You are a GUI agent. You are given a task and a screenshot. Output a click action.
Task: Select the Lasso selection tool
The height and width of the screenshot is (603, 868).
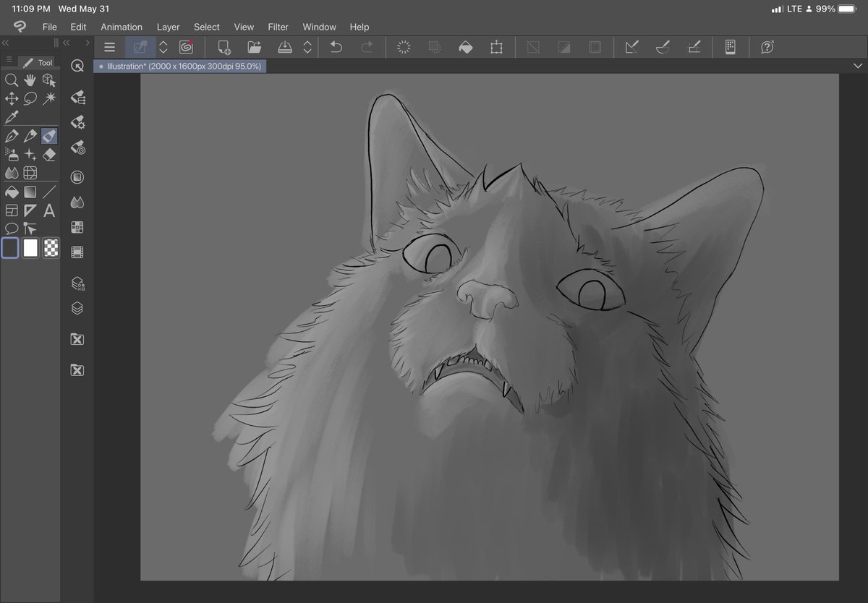(x=30, y=98)
